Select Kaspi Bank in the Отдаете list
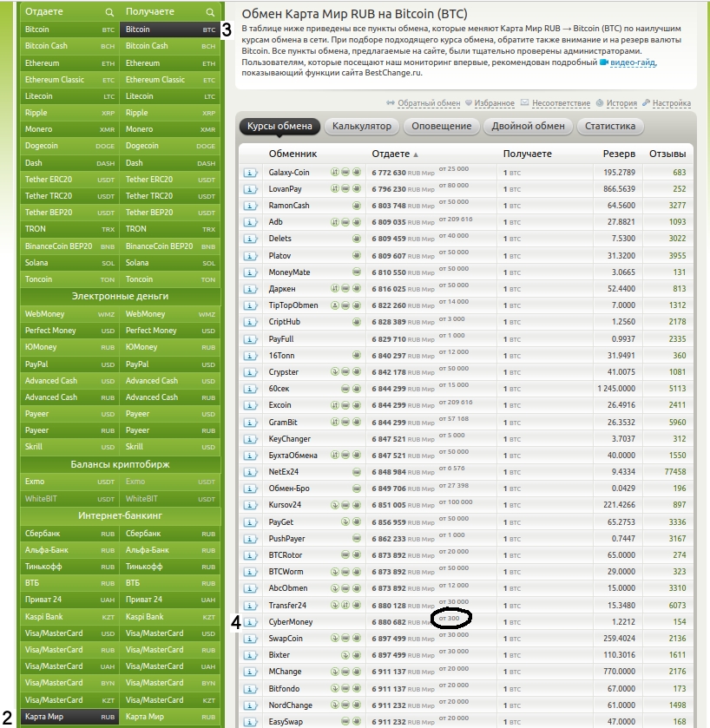This screenshot has height=728, width=710. pos(69,617)
